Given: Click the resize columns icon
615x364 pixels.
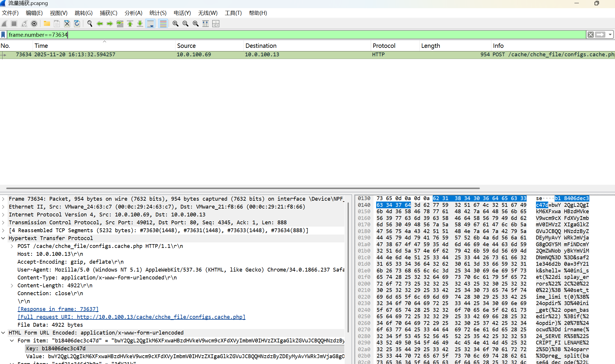Looking at the screenshot, I should (x=206, y=24).
